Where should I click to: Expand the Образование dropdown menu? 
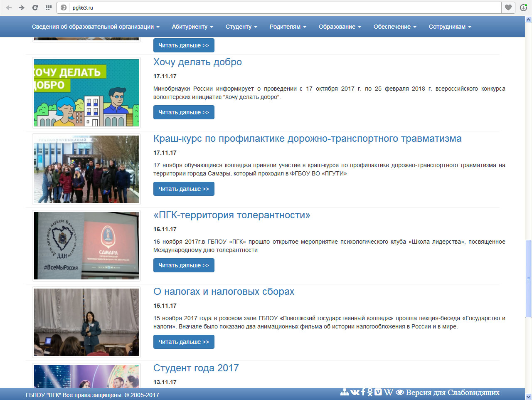click(340, 27)
